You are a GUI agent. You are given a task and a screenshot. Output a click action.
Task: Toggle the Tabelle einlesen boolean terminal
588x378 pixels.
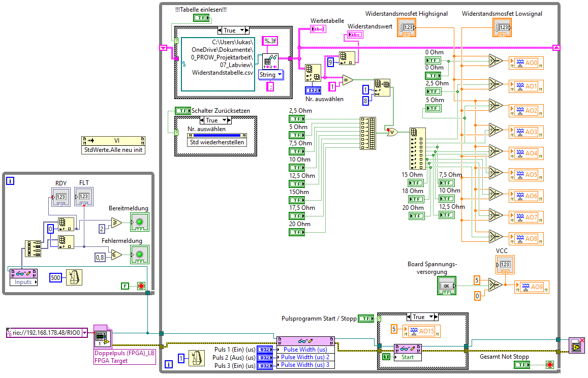[201, 18]
